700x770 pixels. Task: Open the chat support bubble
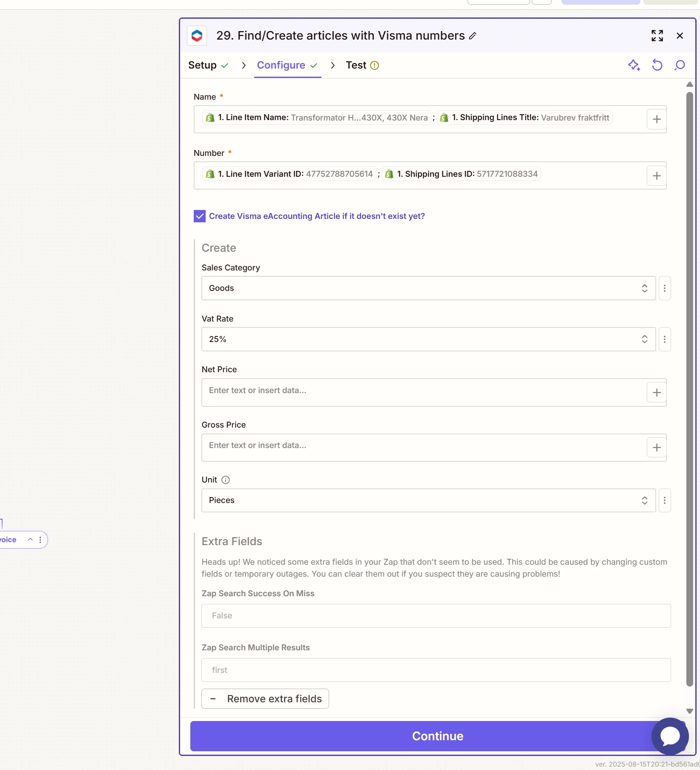coord(670,736)
